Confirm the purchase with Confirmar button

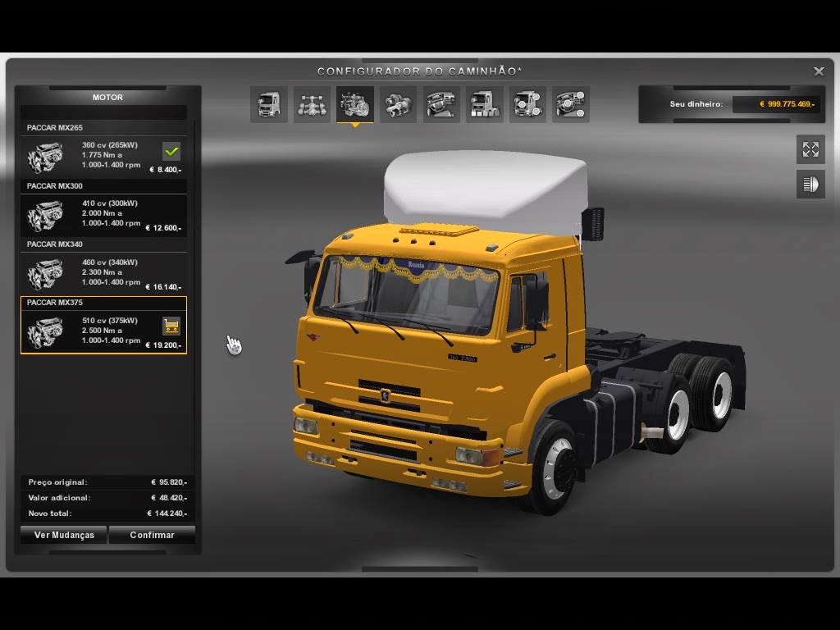(x=152, y=535)
